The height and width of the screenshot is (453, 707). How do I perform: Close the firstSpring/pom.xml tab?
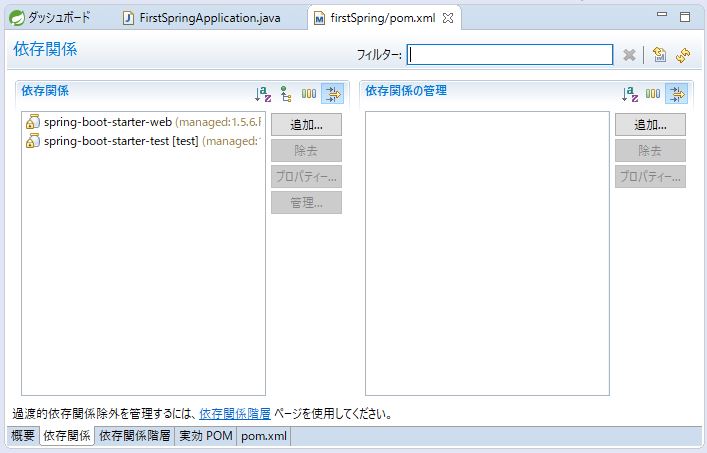pos(448,18)
